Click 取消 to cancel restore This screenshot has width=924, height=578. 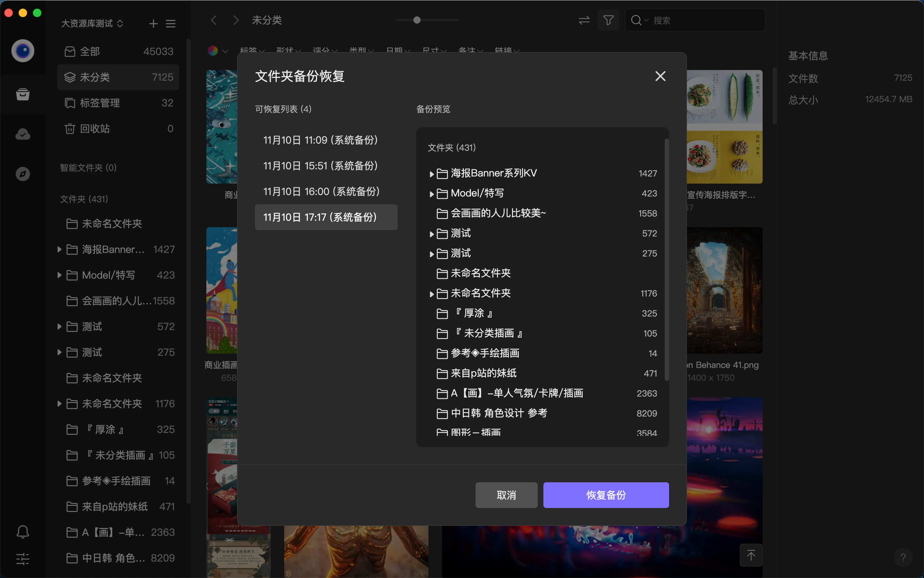click(507, 495)
